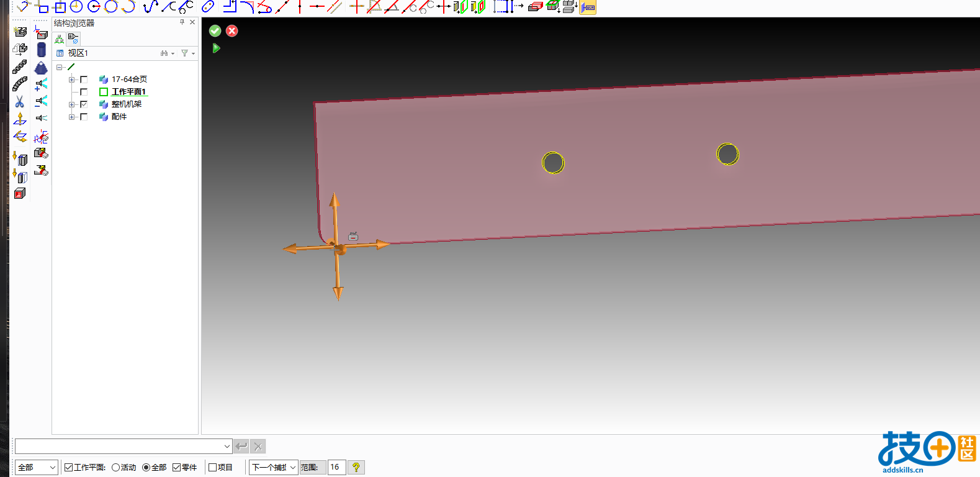Screen dimensions: 980x477
Task: Click the blue cylinder primitive icon
Action: pyautogui.click(x=42, y=50)
